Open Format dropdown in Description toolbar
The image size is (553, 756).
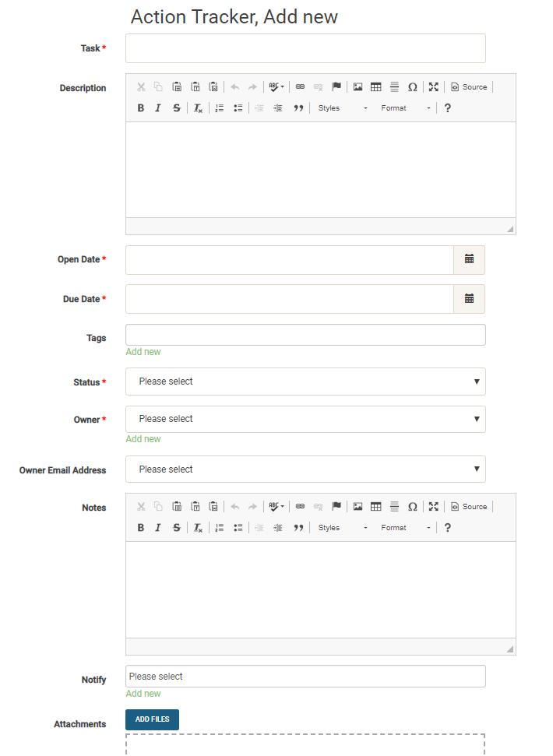405,108
